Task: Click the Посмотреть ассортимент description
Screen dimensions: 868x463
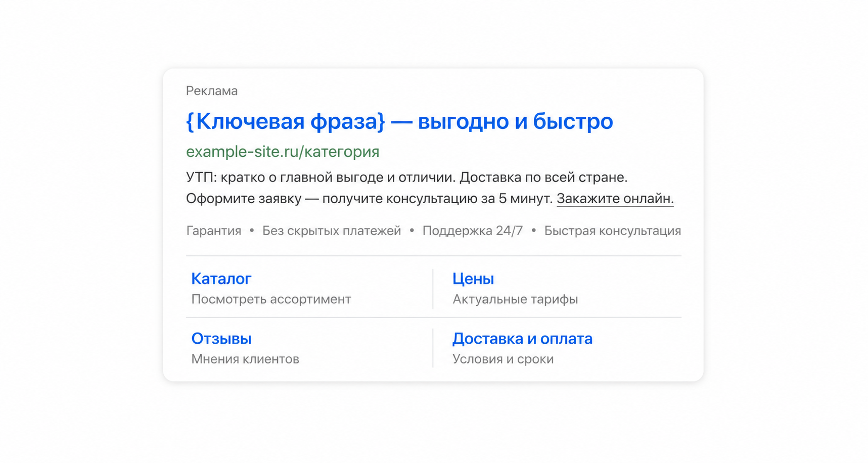Action: pyautogui.click(x=271, y=299)
